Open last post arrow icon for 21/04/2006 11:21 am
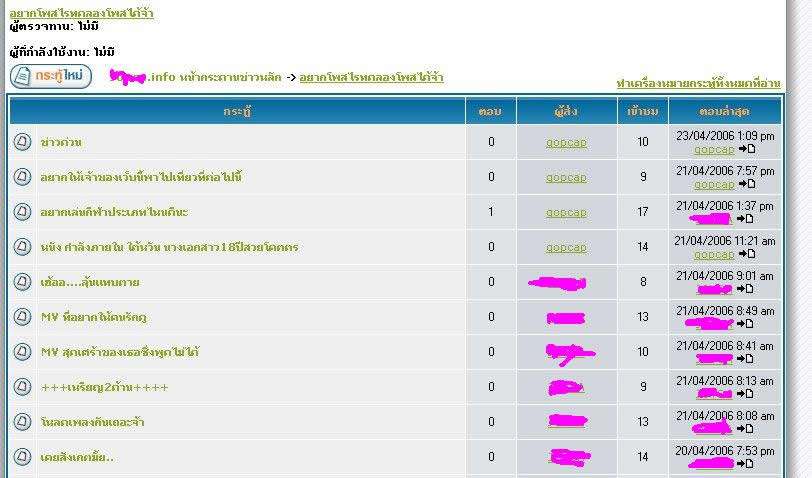 746,254
